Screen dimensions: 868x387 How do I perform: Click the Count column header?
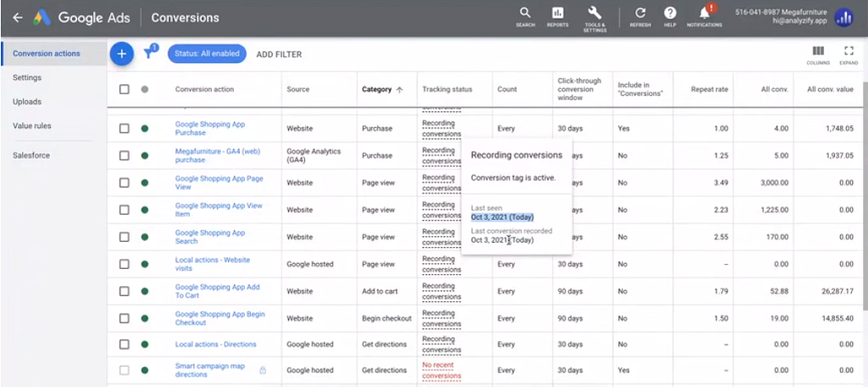pos(507,89)
